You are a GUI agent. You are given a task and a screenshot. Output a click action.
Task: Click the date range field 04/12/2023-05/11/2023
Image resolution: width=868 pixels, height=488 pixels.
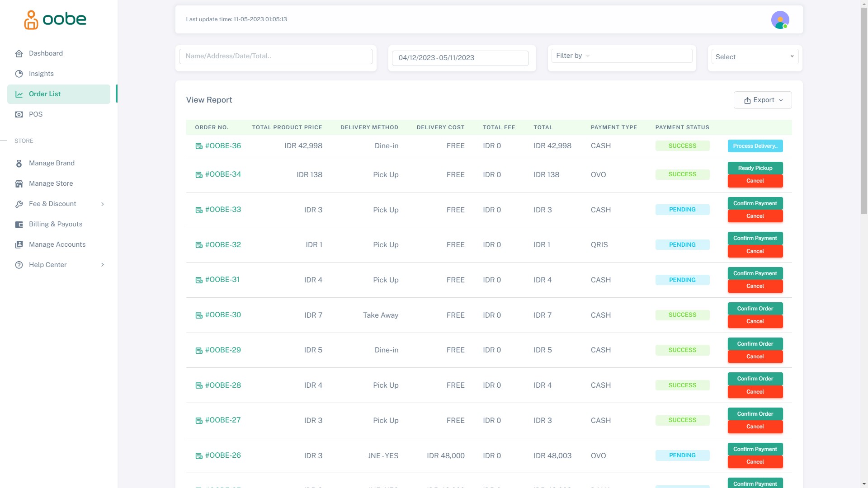(x=460, y=58)
